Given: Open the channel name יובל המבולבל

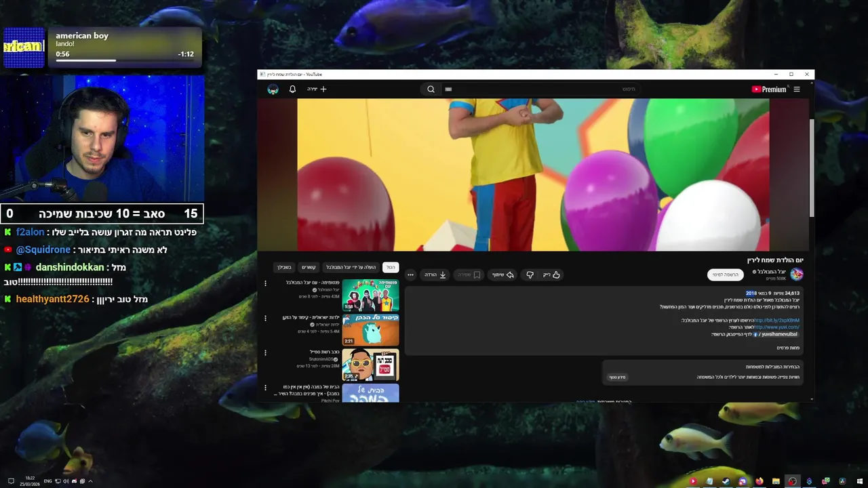Looking at the screenshot, I should click(772, 272).
